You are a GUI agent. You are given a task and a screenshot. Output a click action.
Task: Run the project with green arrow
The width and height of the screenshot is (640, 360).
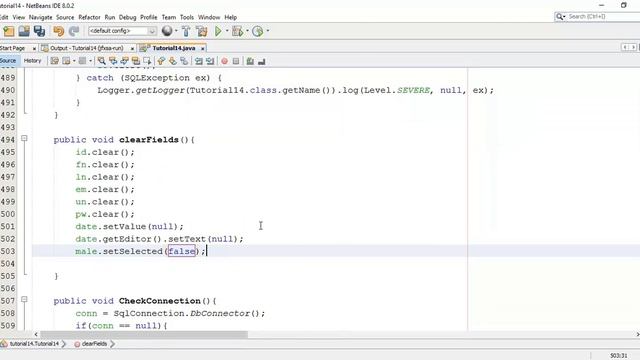coord(218,31)
